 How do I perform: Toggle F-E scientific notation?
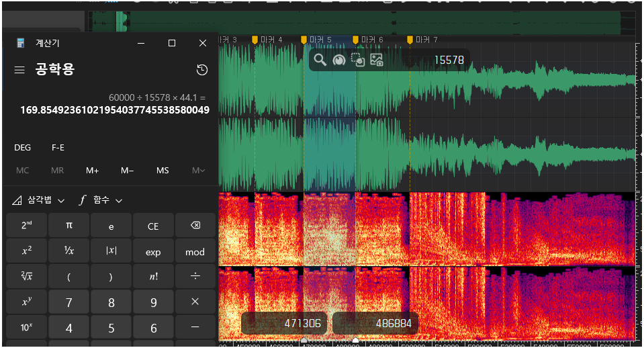tap(58, 148)
